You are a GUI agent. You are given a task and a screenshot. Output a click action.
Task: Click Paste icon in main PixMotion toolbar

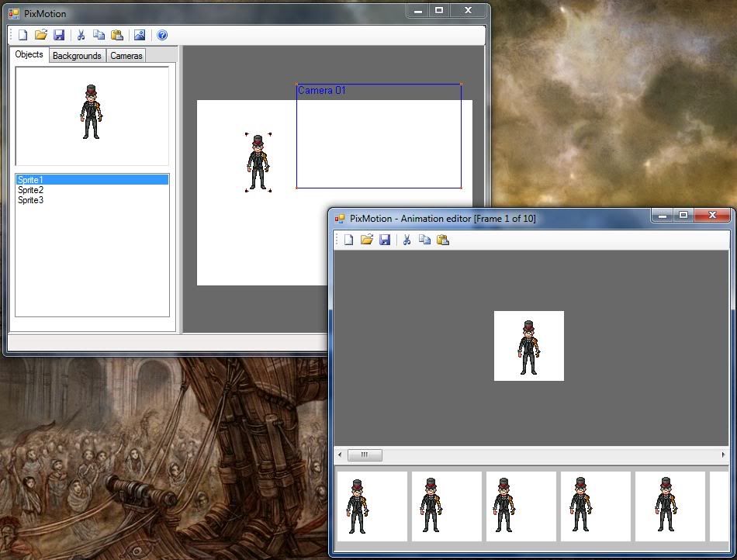[x=117, y=35]
